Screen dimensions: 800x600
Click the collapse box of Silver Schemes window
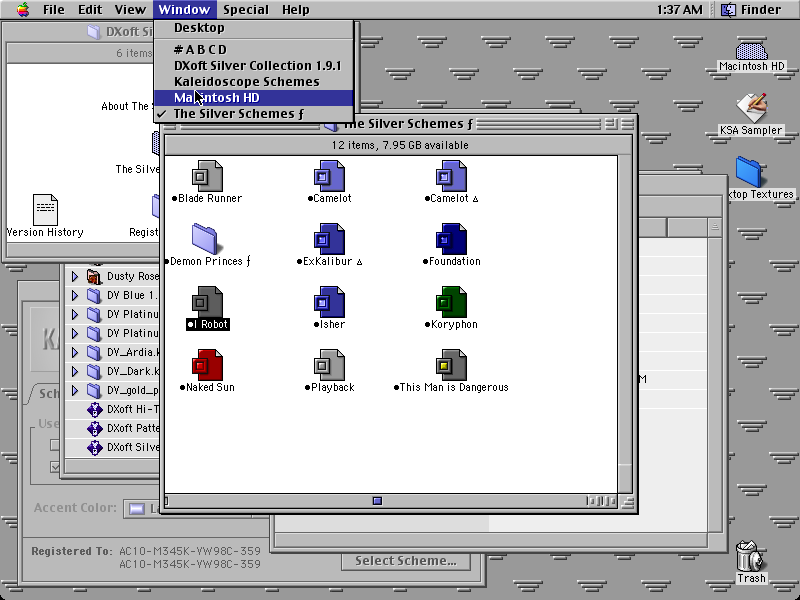tap(628, 123)
